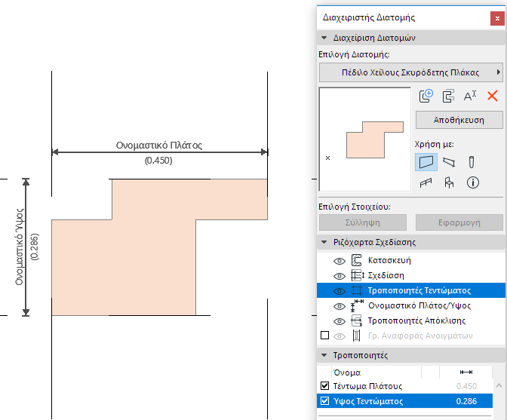Select the Τροποποιητές Απόκλισης row
The width and height of the screenshot is (507, 420).
(411, 320)
